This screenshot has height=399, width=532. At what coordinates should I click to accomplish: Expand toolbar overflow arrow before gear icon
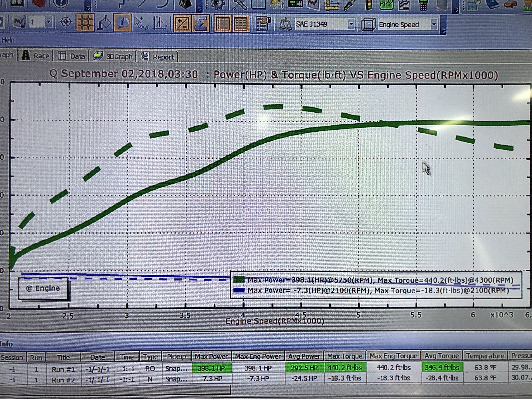tap(199, 9)
